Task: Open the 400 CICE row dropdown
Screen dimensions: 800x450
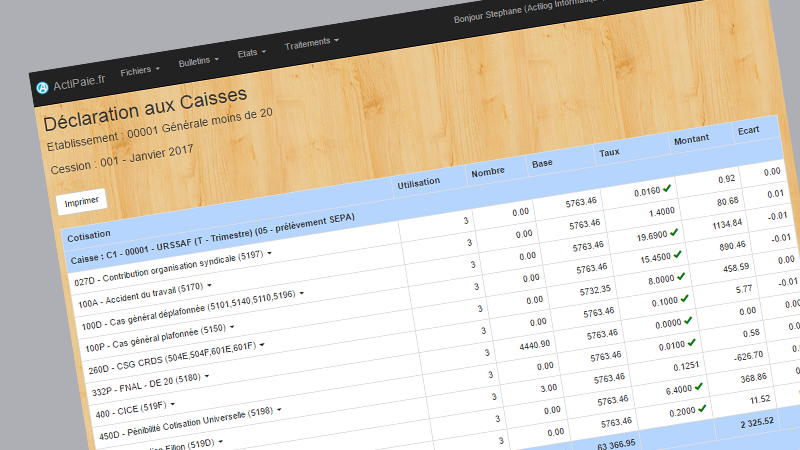Action: click(173, 405)
